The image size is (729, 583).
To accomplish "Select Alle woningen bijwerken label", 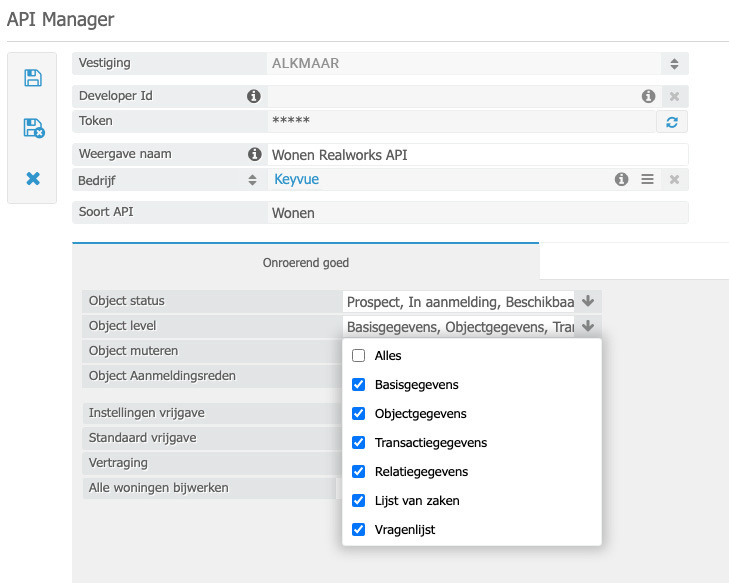I will [x=159, y=488].
